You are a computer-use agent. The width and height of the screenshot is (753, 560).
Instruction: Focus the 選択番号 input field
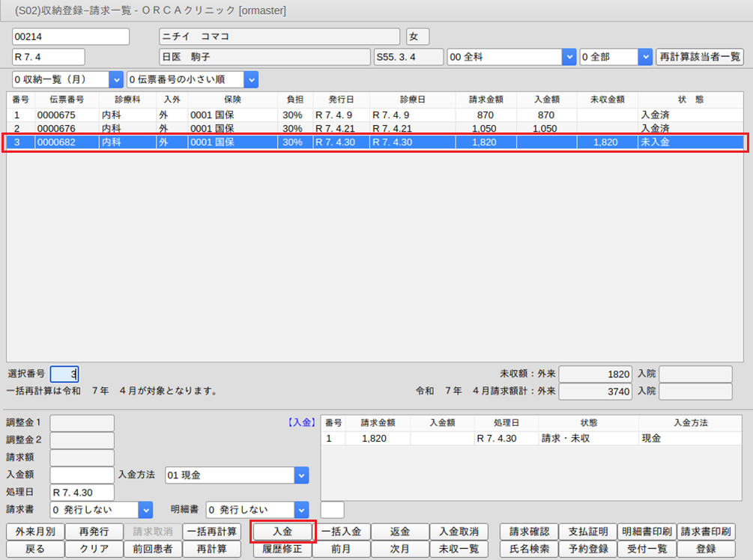[x=64, y=374]
